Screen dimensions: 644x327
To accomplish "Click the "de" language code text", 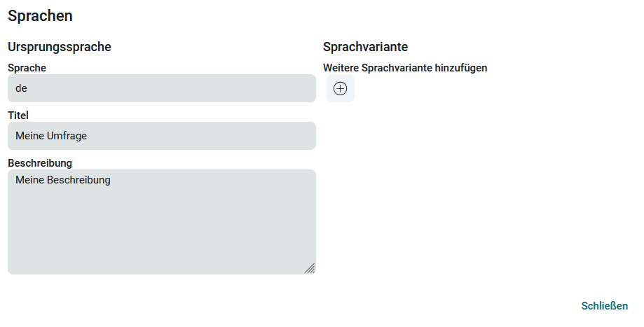I will click(x=21, y=89).
